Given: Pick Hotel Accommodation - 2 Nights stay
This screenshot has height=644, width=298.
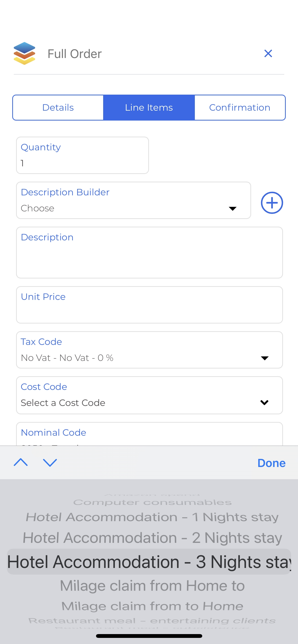Looking at the screenshot, I should [152, 538].
